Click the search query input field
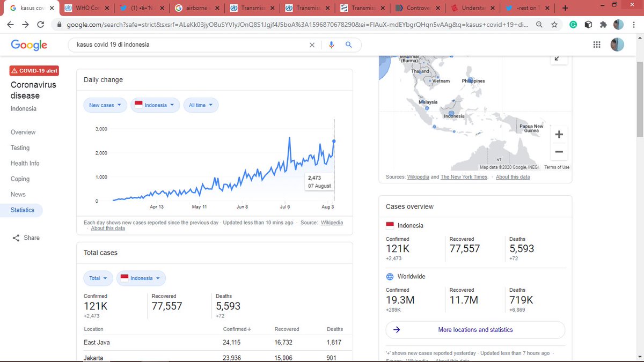644x362 pixels. coord(191,45)
